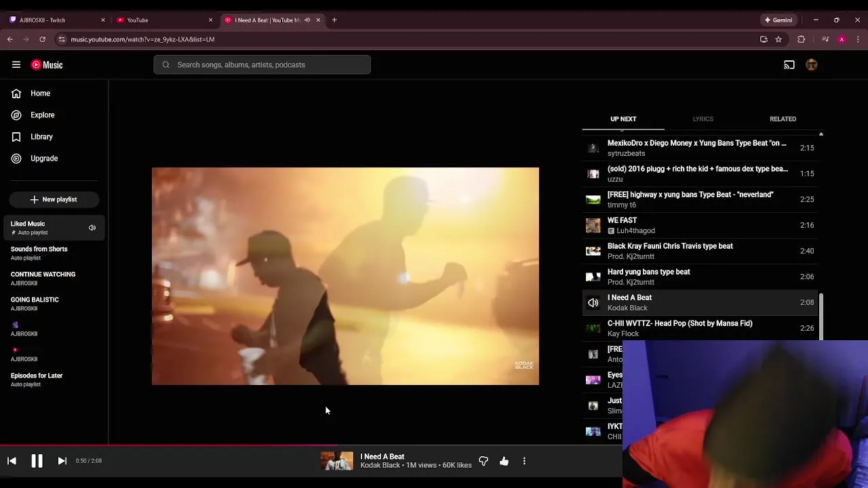Mute the I Need A Beat tab audio
Image resolution: width=868 pixels, height=488 pixels.
coord(307,20)
